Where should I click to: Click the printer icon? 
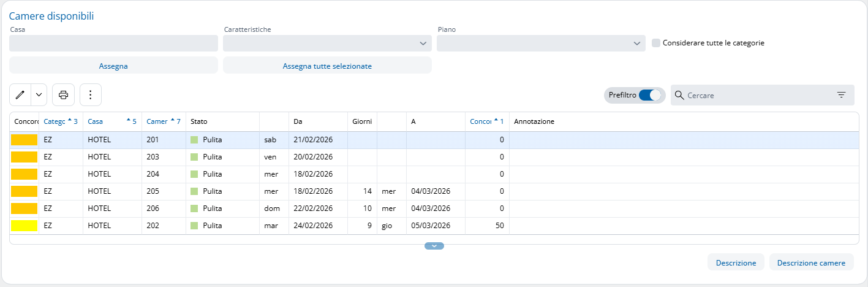[x=63, y=94]
